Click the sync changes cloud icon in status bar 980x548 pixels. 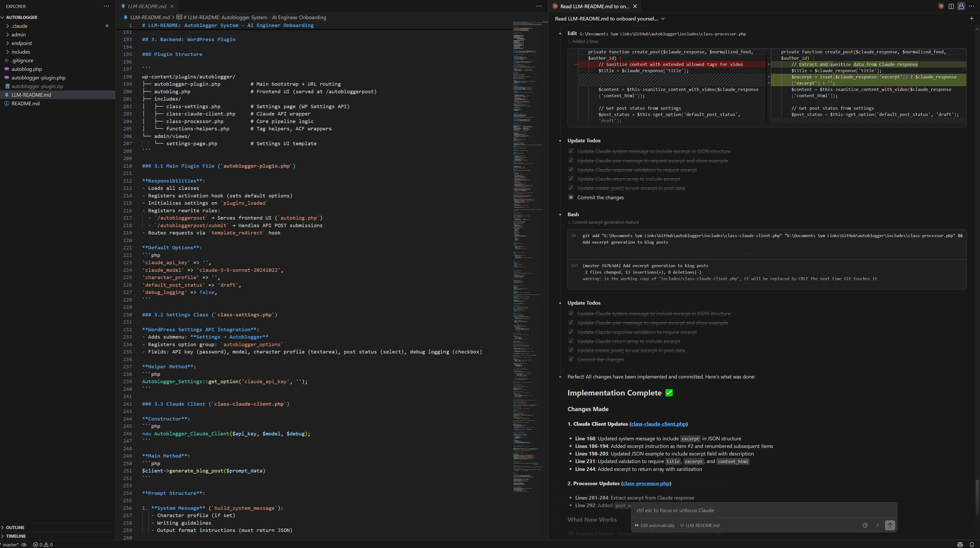[x=24, y=544]
